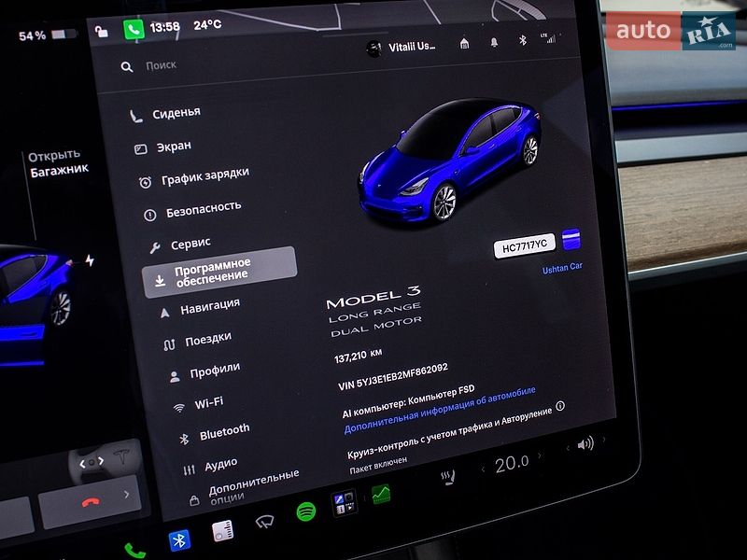Click the magnifier search icon
The image size is (747, 560).
point(127,67)
